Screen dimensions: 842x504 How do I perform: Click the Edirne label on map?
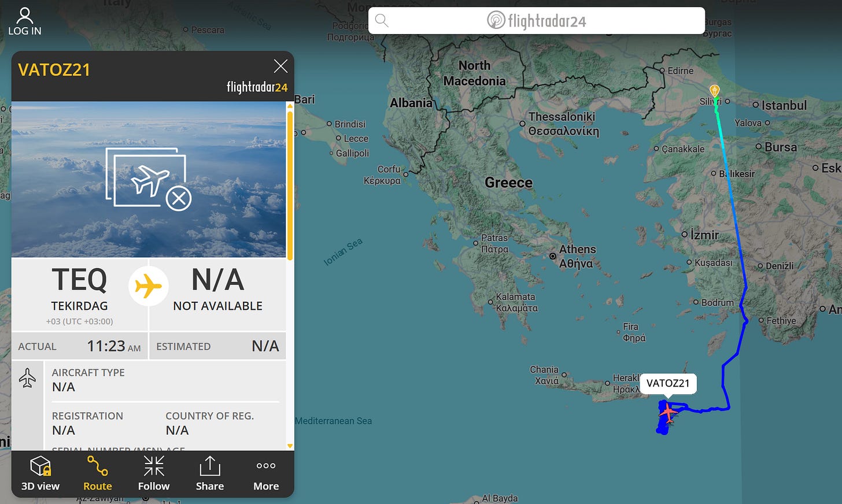680,71
